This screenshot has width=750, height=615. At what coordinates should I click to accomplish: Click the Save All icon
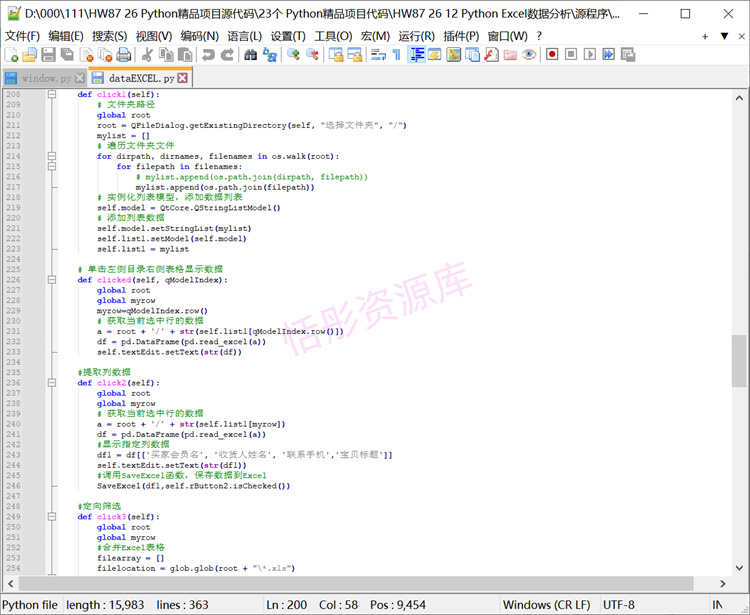tap(67, 55)
